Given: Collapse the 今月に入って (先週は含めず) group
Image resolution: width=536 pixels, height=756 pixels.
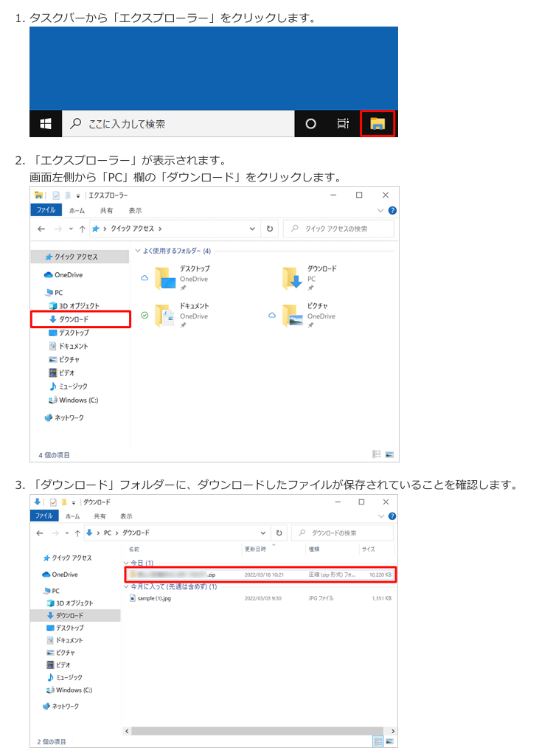Looking at the screenshot, I should [127, 587].
